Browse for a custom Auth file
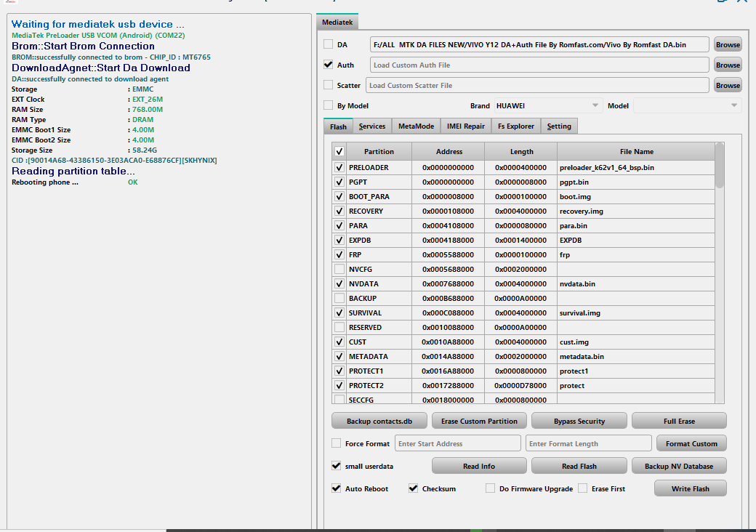Screen dimensions: 756x532 tap(728, 65)
